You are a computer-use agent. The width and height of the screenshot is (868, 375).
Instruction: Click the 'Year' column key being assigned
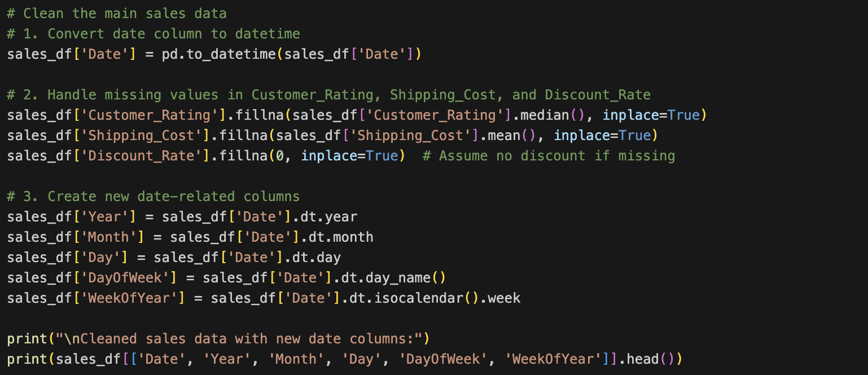coord(104,217)
